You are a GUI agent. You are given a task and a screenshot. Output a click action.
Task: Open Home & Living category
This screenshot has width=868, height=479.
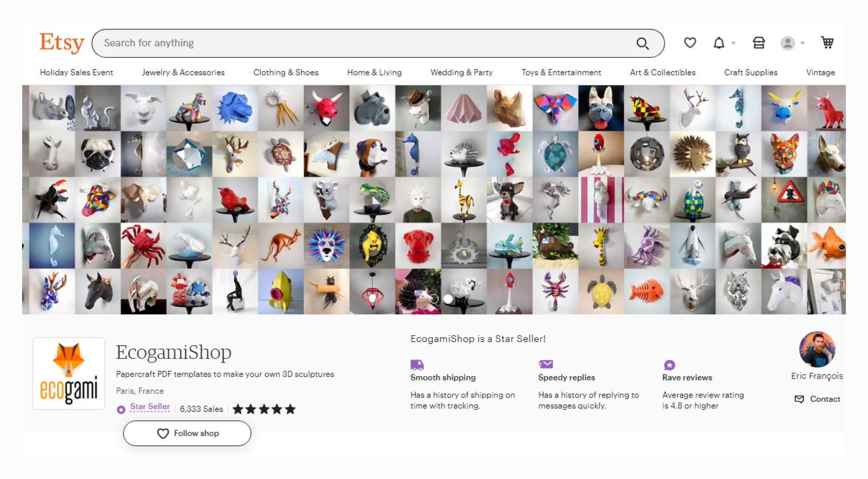click(x=375, y=73)
